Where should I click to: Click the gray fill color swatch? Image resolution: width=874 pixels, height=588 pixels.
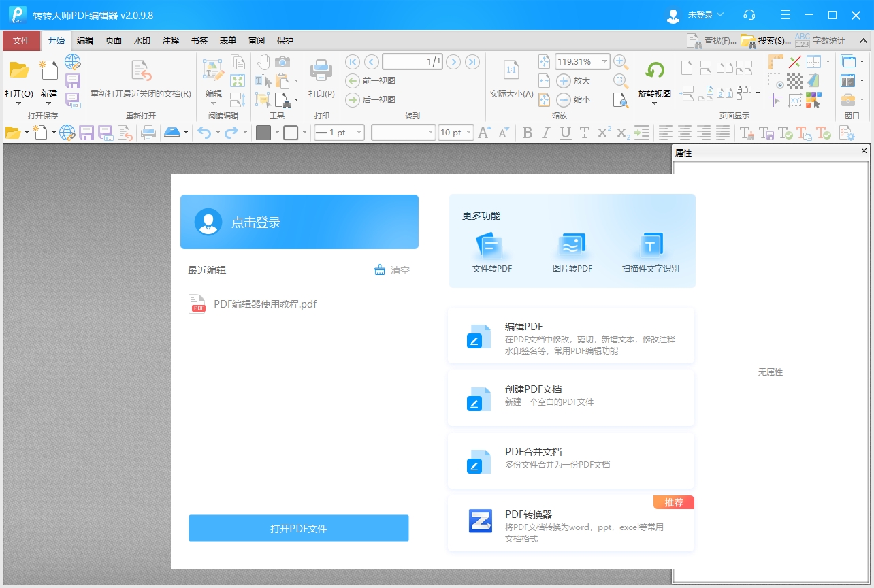pos(263,133)
